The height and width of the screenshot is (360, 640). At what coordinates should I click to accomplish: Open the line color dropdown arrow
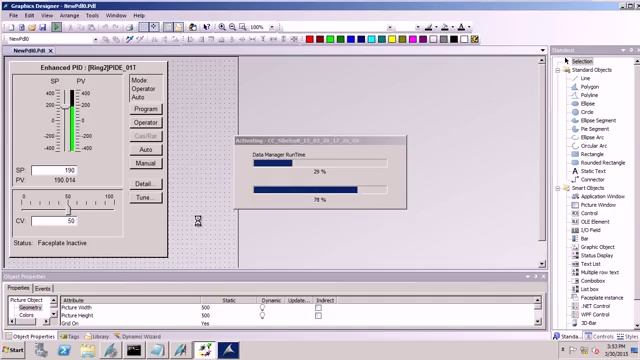click(x=436, y=27)
